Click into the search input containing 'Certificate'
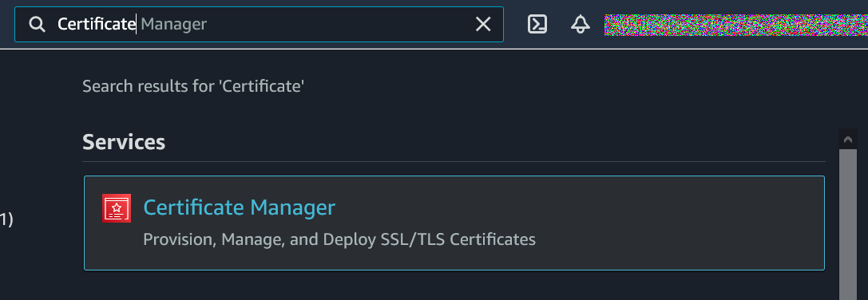The height and width of the screenshot is (300, 868). [x=259, y=25]
